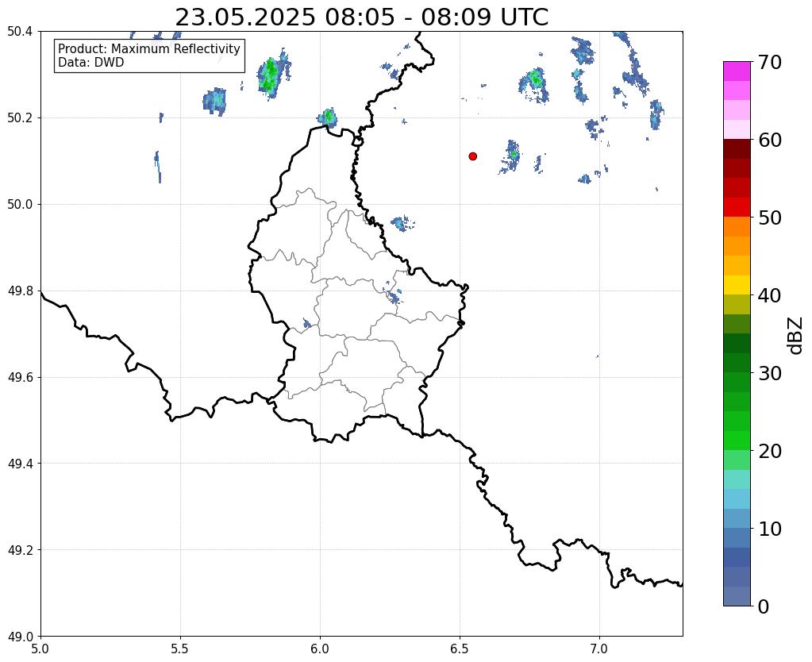812x662 pixels.
Task: Click the bright red 50 dBZ colorbar swatch
Action: coord(737,207)
